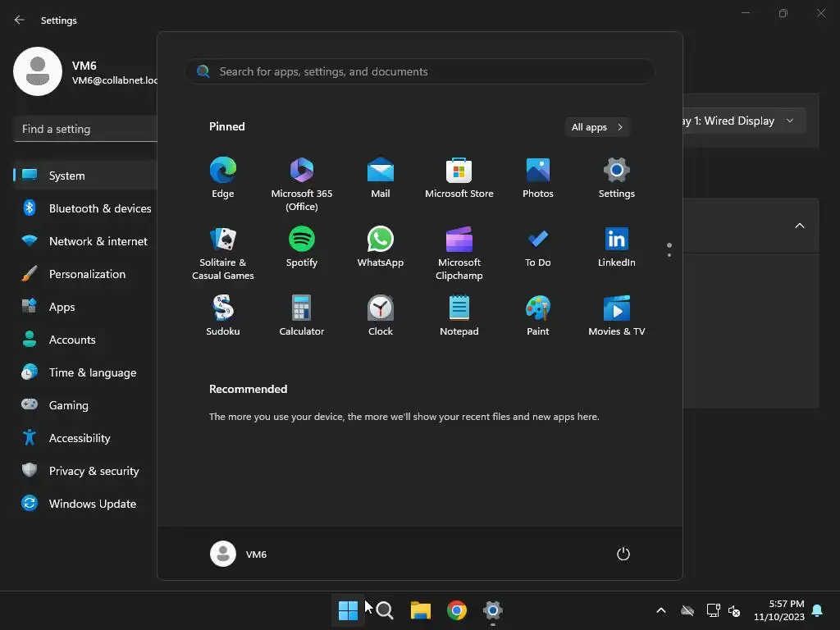
Task: Launch the Photos app
Action: [x=538, y=178]
